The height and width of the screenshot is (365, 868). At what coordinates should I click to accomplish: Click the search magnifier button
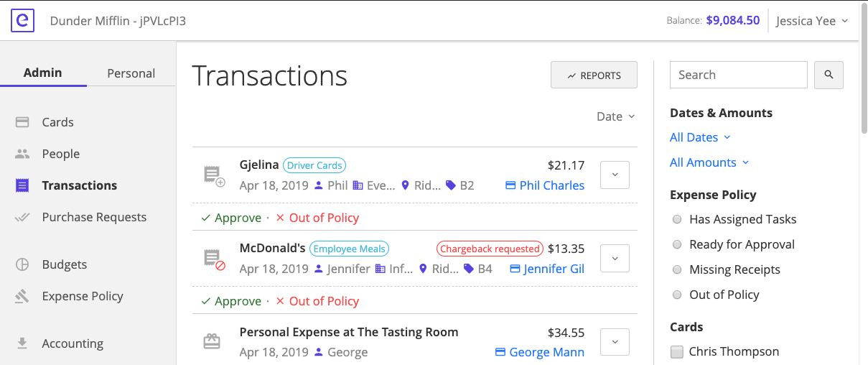click(829, 75)
